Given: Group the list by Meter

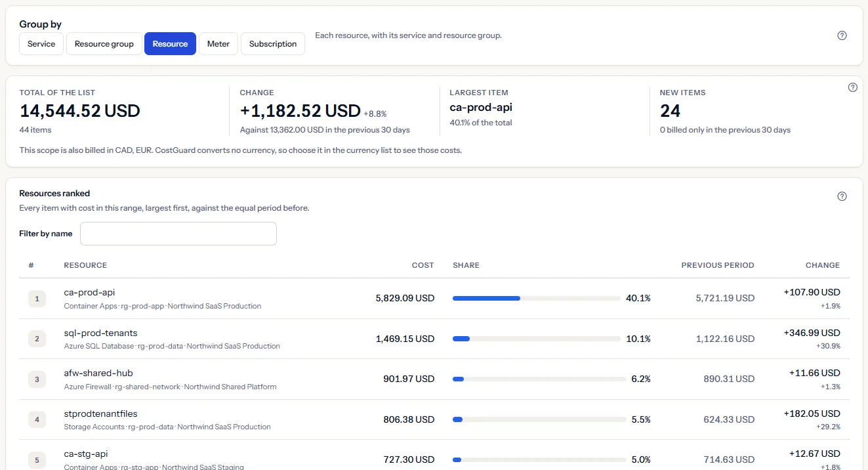Looking at the screenshot, I should pos(218,44).
